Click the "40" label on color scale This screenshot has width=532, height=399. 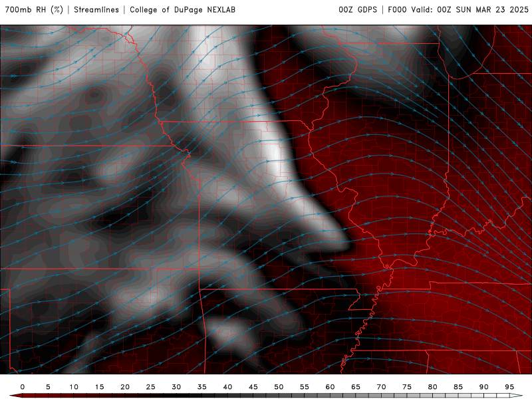(x=227, y=387)
